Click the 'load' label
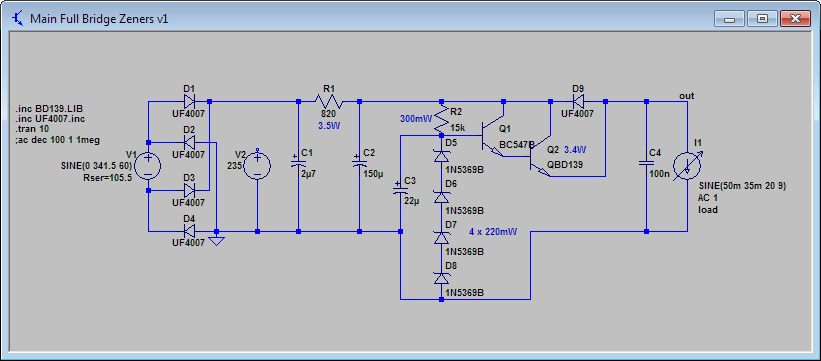 point(707,210)
